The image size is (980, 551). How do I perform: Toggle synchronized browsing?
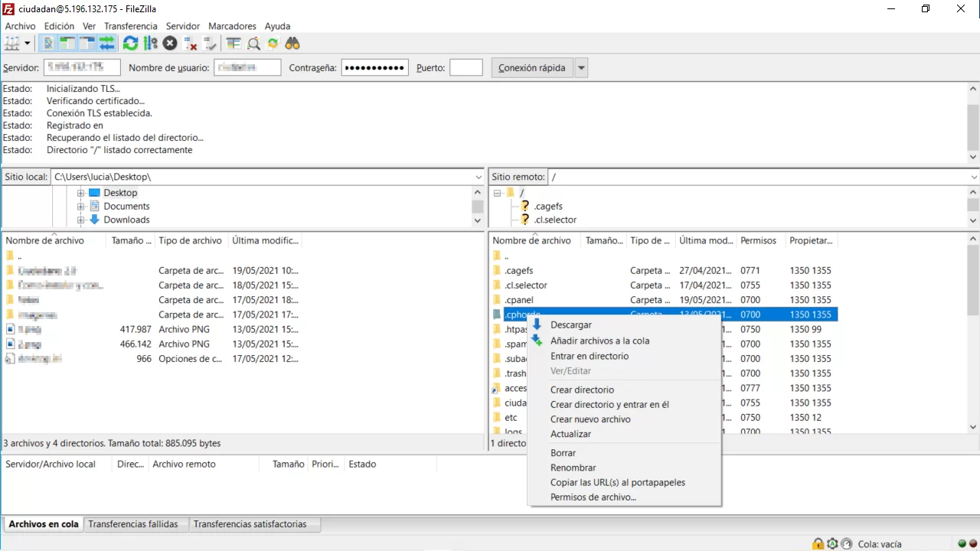(273, 44)
